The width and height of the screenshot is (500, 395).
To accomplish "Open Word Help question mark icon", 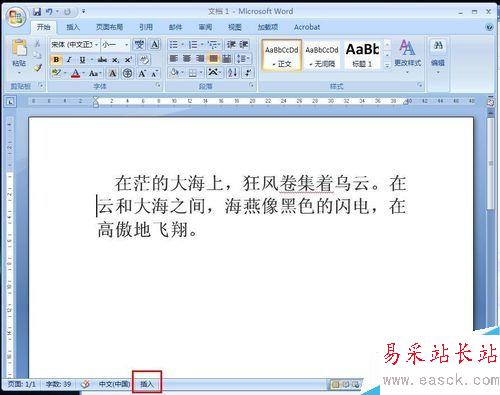I will coord(489,27).
